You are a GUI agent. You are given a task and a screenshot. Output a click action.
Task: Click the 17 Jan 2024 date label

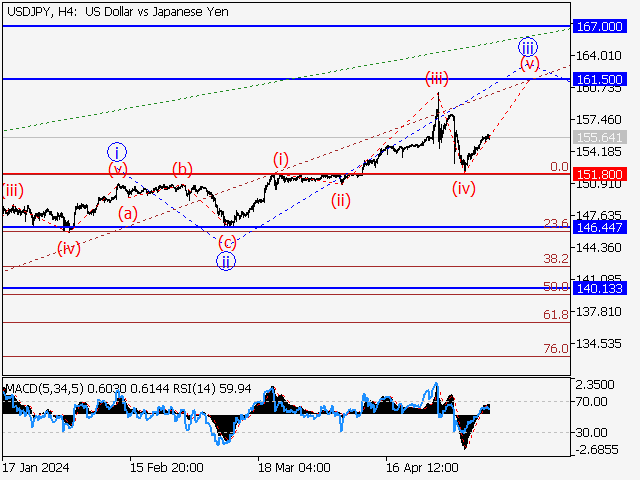[36, 467]
